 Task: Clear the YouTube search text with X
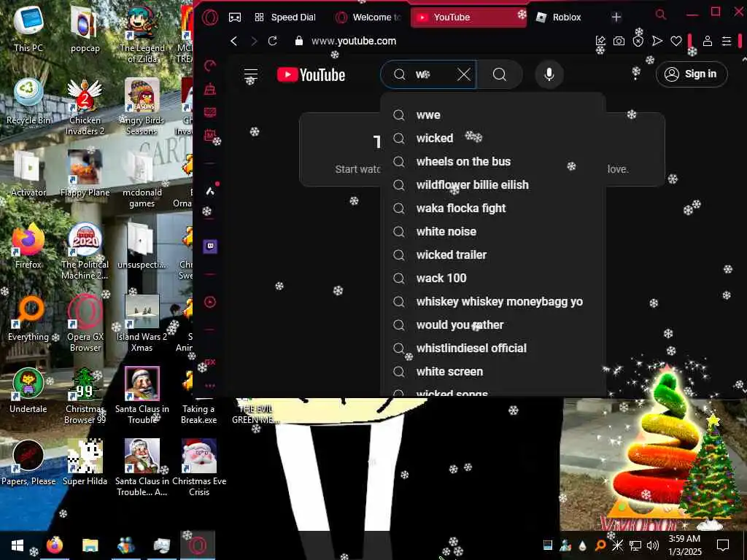point(463,74)
